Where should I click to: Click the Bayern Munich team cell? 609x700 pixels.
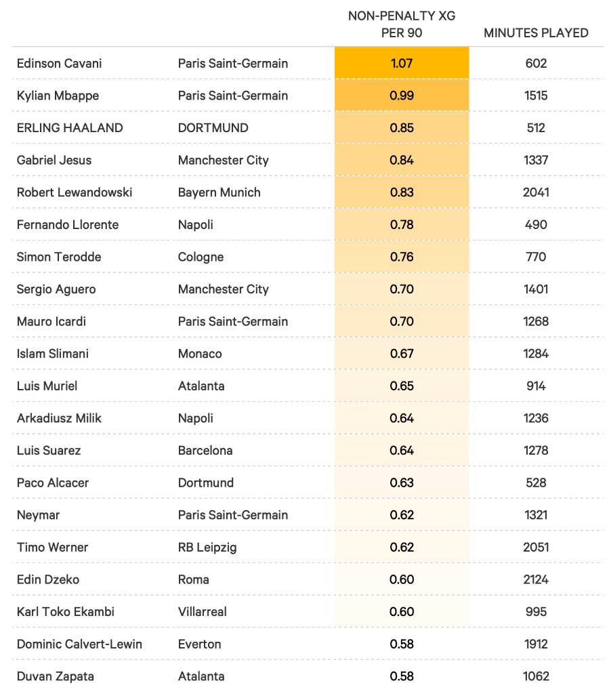tap(219, 192)
